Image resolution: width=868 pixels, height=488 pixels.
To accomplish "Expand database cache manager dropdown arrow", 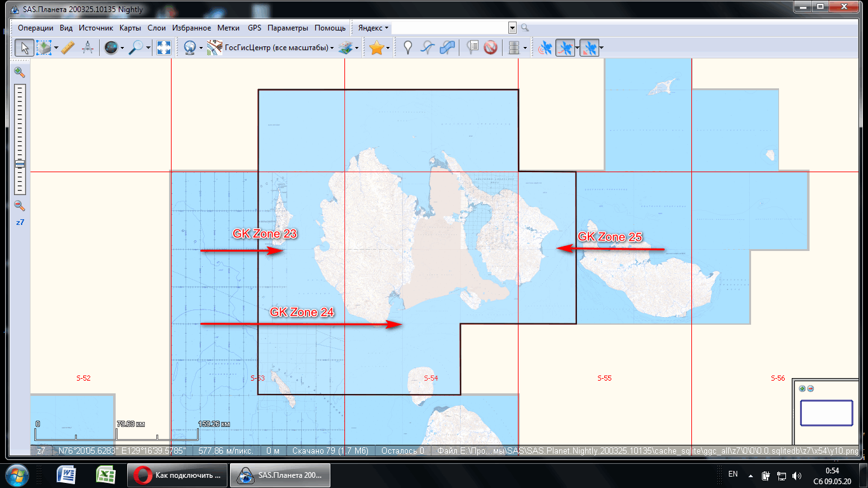I will [x=525, y=48].
